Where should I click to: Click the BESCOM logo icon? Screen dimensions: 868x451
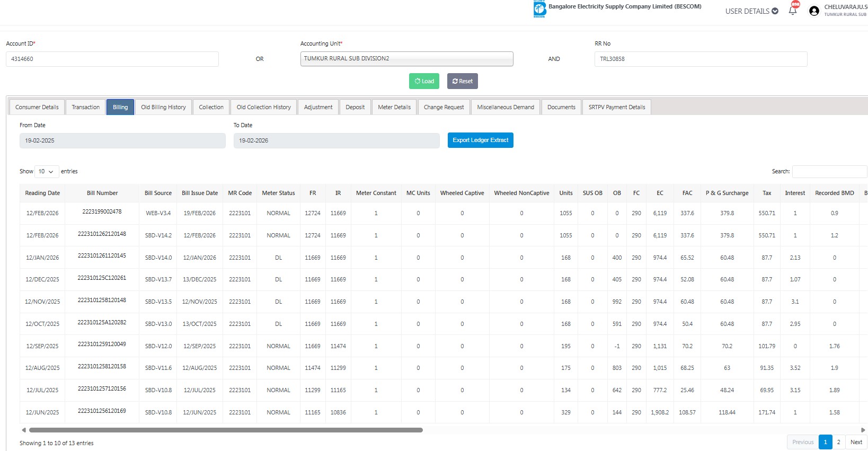click(x=539, y=9)
